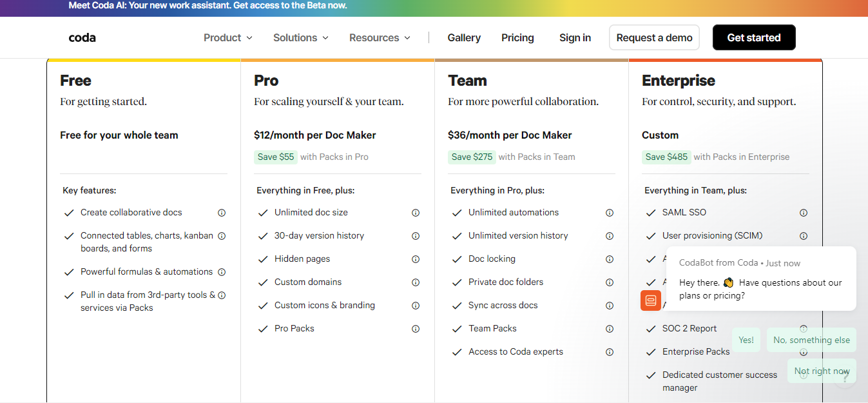The image size is (868, 403).
Task: Open info icon for Unlimited doc size
Action: coord(416,213)
